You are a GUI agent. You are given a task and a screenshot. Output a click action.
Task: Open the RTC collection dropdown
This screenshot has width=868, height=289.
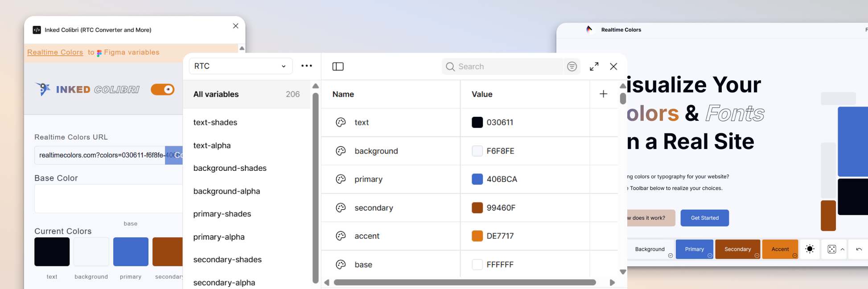(241, 66)
